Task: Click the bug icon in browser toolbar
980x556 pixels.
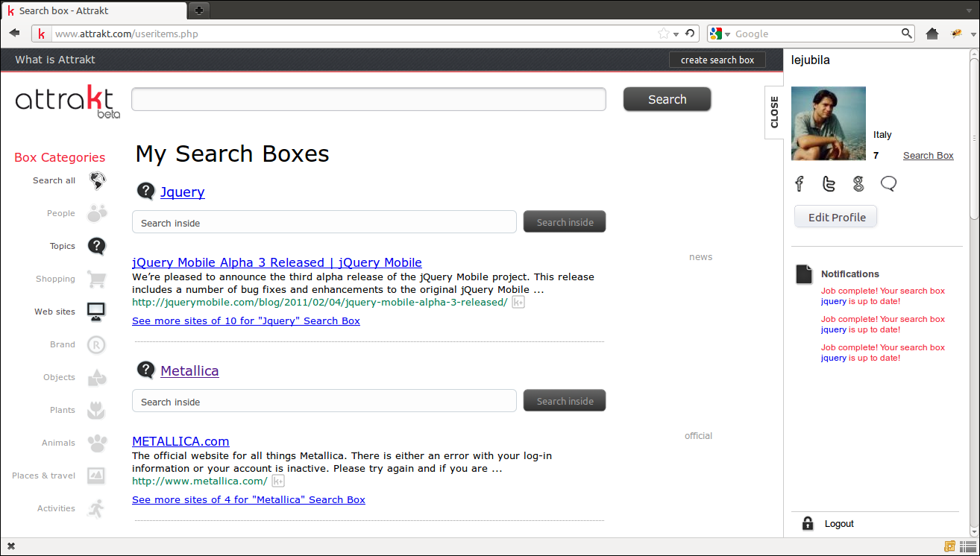Action: coord(957,34)
